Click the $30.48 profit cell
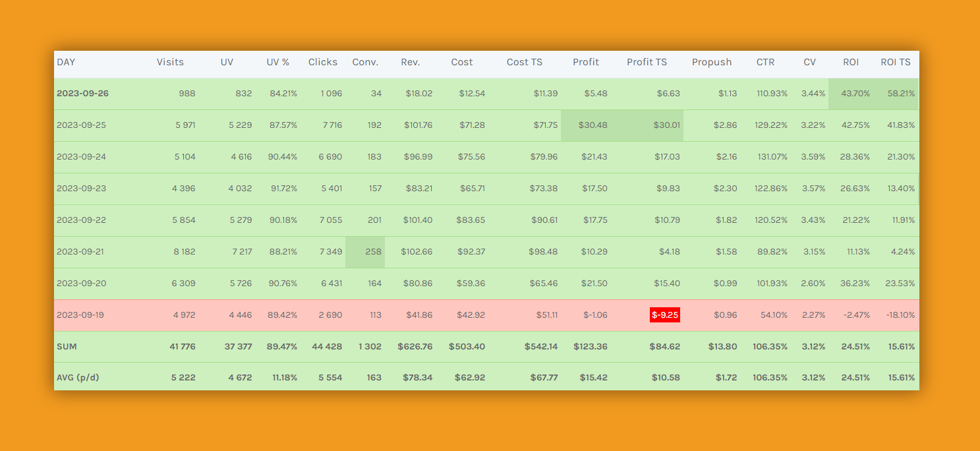This screenshot has height=451, width=980. 592,125
